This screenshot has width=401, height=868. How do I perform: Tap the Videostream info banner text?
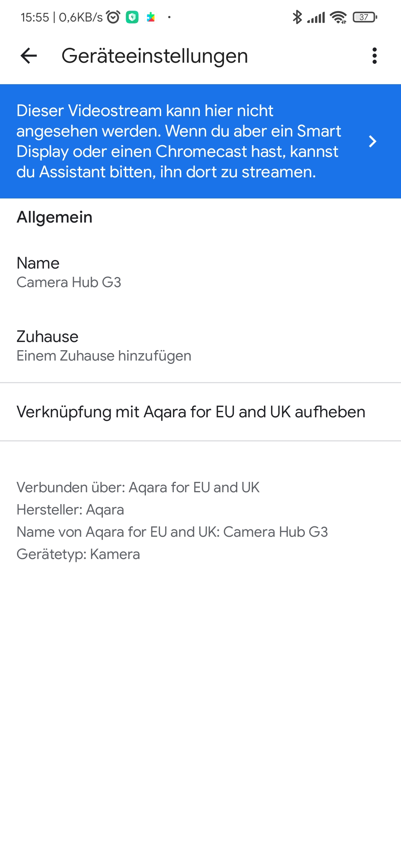(178, 141)
